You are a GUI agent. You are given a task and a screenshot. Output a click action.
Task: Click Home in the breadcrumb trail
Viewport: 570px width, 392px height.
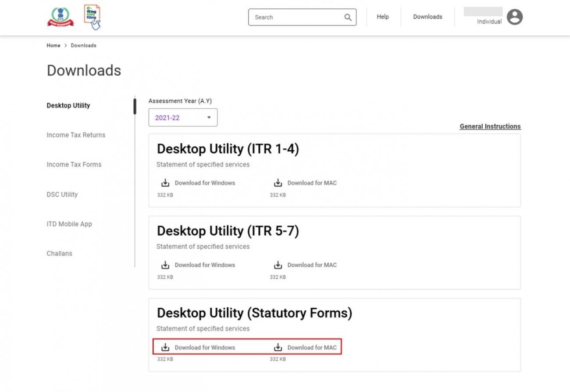pos(53,45)
